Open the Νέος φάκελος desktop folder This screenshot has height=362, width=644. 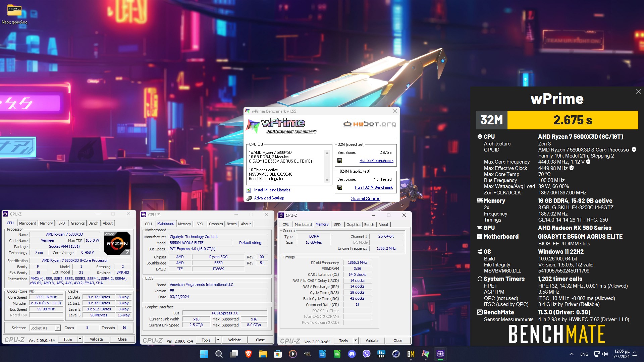coord(14,14)
